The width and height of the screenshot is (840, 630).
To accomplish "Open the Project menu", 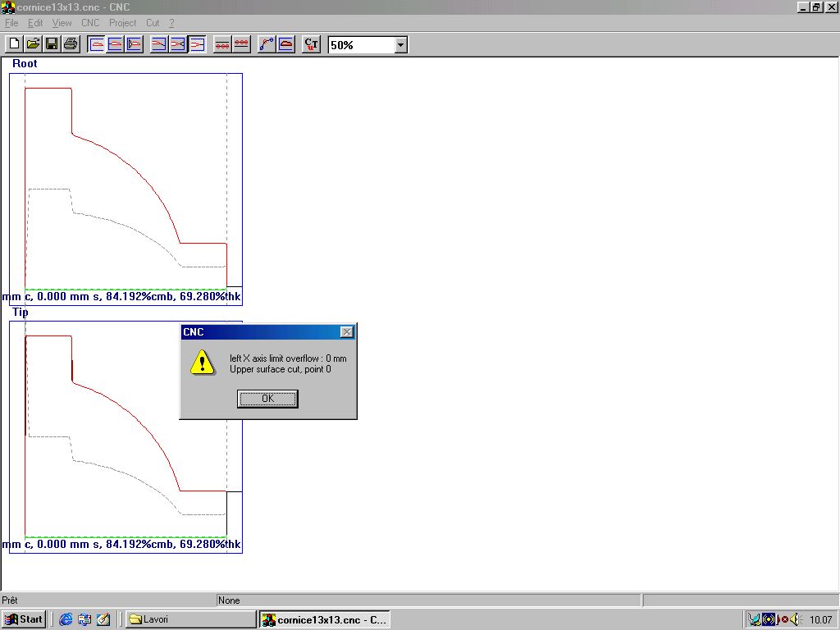I will click(123, 23).
